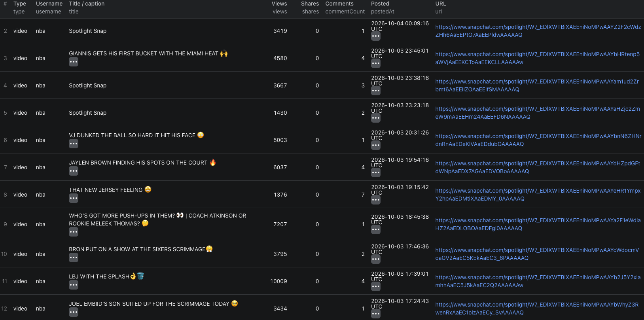Expand caption ellipsis for GIANNIS GETS HIS FIRST BUCKET
Image resolution: width=644 pixels, height=320 pixels.
[x=74, y=62]
